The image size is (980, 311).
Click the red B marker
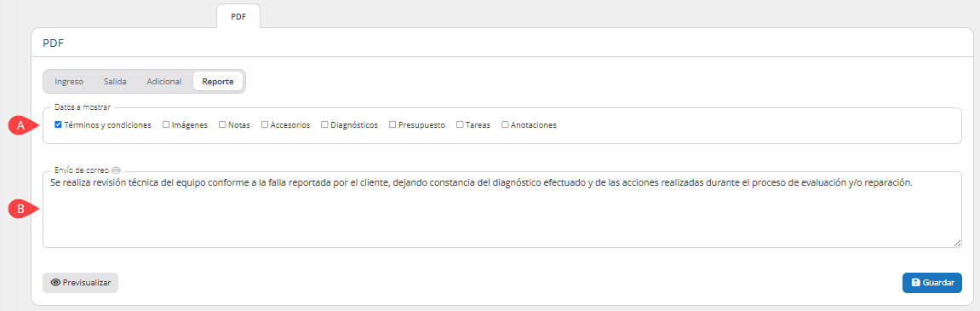[x=23, y=209]
